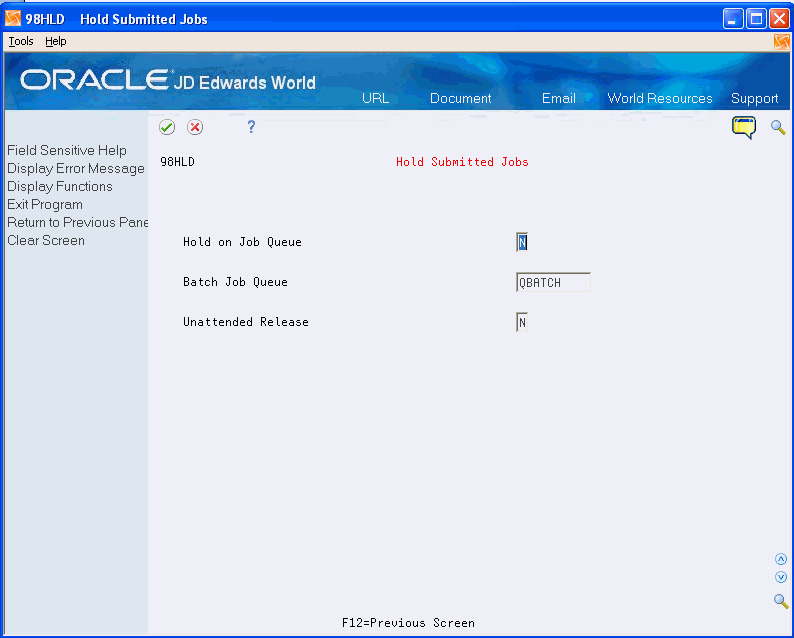Viewport: 794px width, 638px height.
Task: Click the 98HLD program ID text
Action: click(x=177, y=162)
